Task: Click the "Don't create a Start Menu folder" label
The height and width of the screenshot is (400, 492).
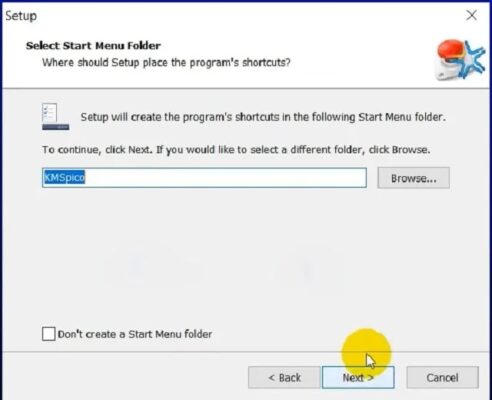Action: [x=135, y=334]
